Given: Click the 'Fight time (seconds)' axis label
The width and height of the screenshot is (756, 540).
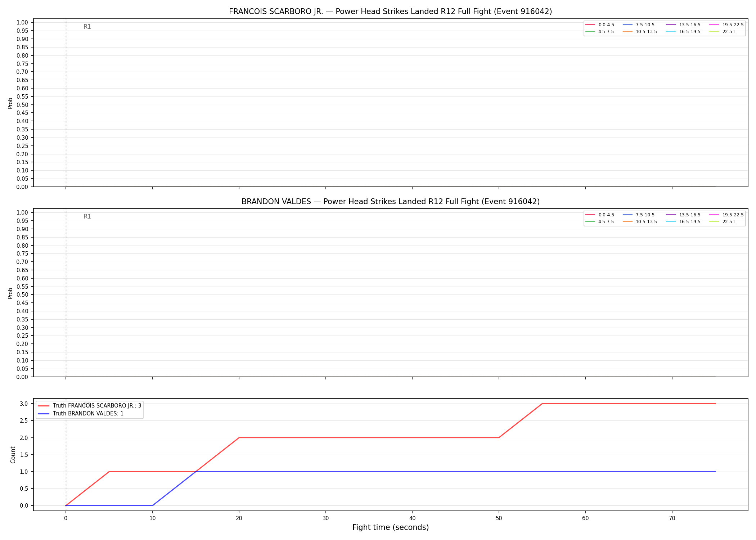Looking at the screenshot, I should click(x=391, y=527).
